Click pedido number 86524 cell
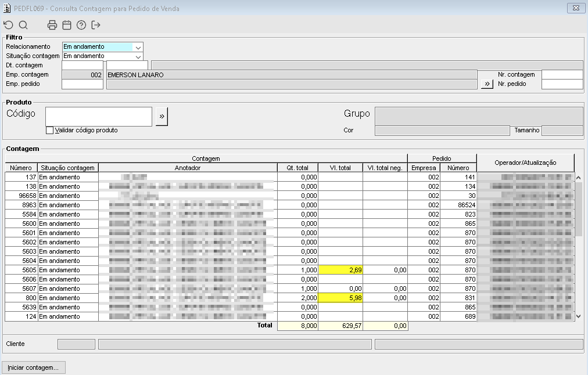Screen dimensions: 588x375 [458, 205]
